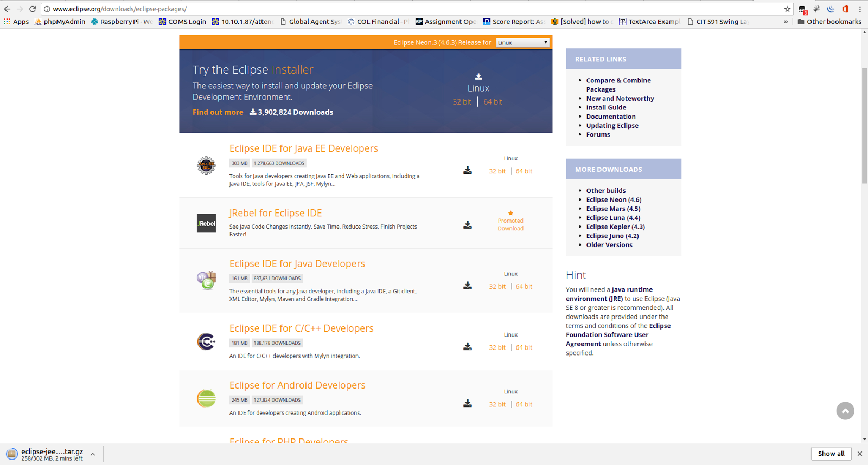
Task: Click the JRebel logo thumbnail
Action: click(206, 223)
